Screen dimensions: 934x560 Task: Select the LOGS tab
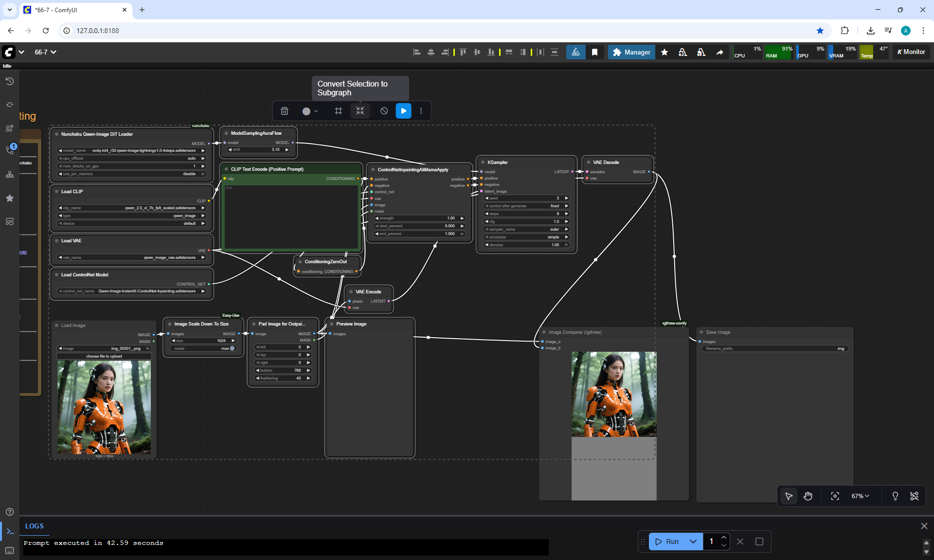pos(34,526)
